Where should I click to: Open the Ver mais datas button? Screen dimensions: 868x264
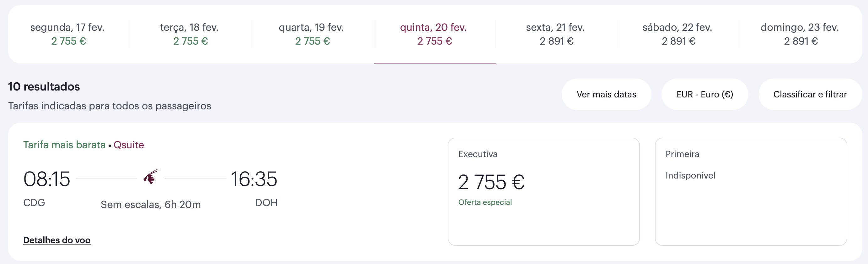coord(606,94)
